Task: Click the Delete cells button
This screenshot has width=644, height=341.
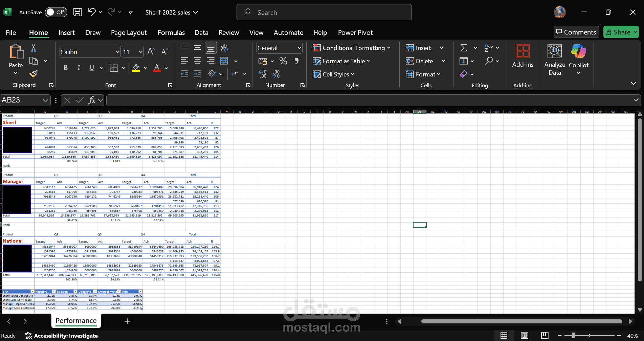Action: (419, 61)
